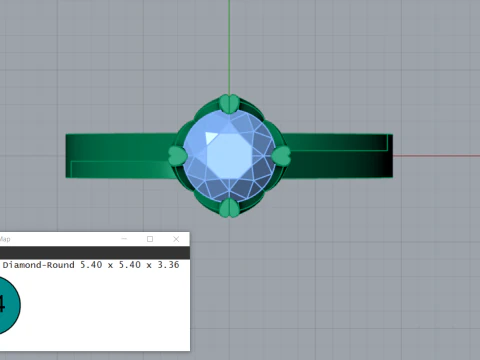Image resolution: width=480 pixels, height=360 pixels.
Task: Click the Diamond-Round 5.40 x 5.40 x 3.36 text
Action: pyautogui.click(x=91, y=265)
